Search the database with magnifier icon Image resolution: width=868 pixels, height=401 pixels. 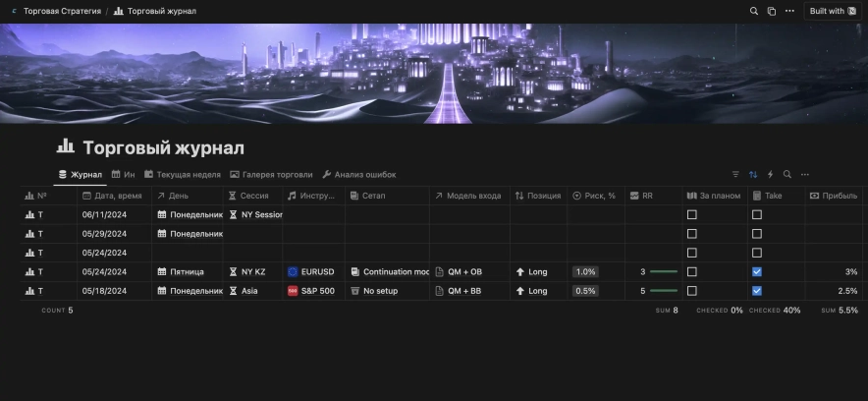click(x=787, y=175)
